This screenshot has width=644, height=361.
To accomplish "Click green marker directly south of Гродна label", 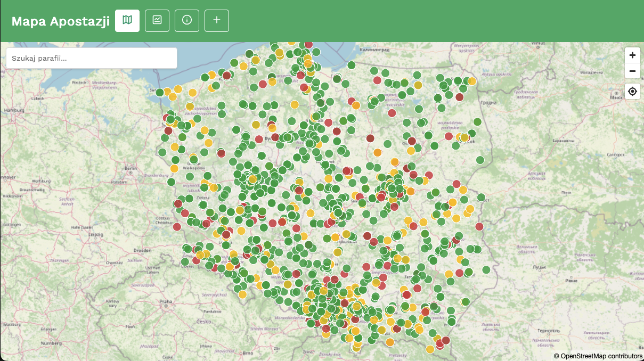I will pos(477,122).
